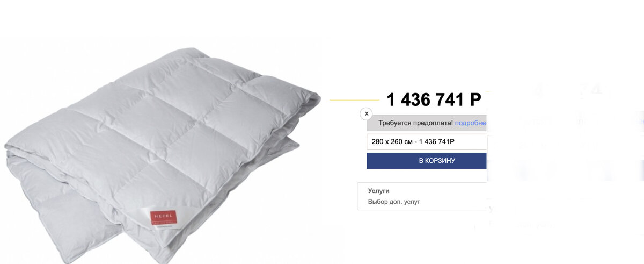Expand the 280 x 260 см size selector
Viewport: 644px width, 264px height.
[427, 142]
